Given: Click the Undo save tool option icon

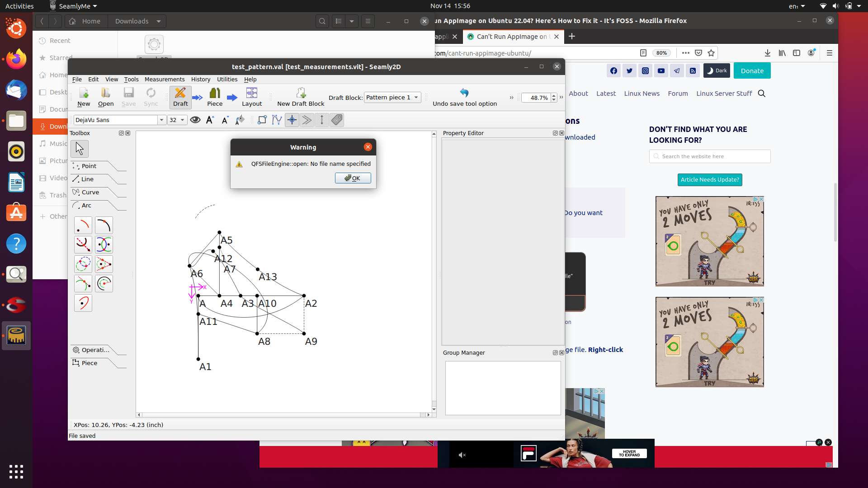Looking at the screenshot, I should click(x=464, y=94).
